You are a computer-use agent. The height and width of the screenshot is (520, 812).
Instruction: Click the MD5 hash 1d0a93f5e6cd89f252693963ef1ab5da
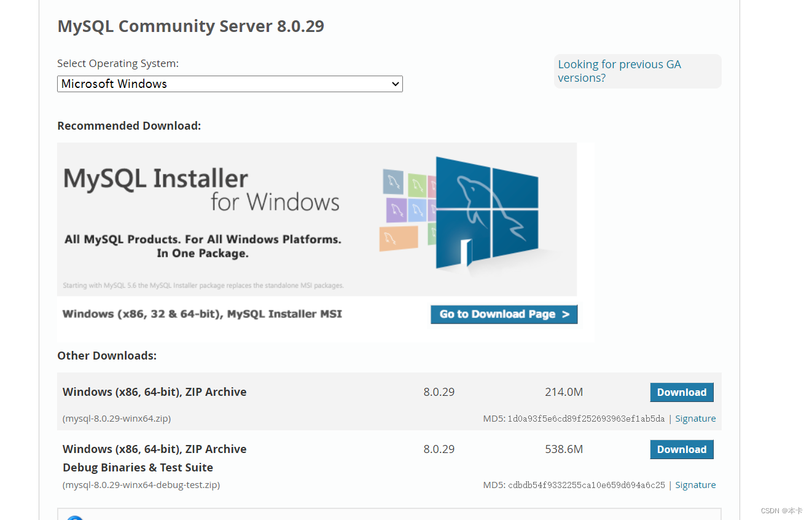coord(586,419)
